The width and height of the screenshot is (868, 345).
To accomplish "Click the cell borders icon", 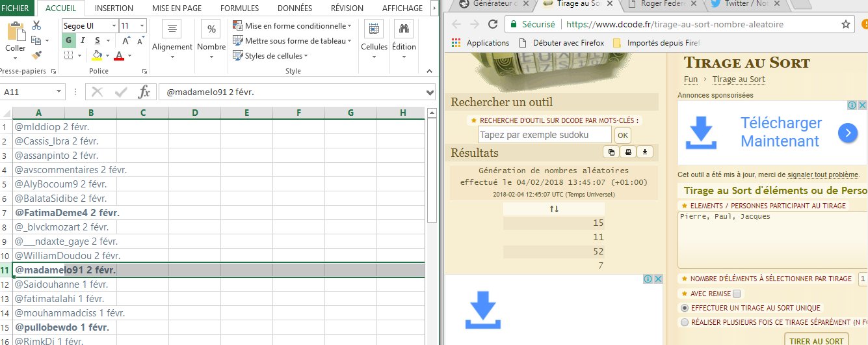I will [68, 55].
